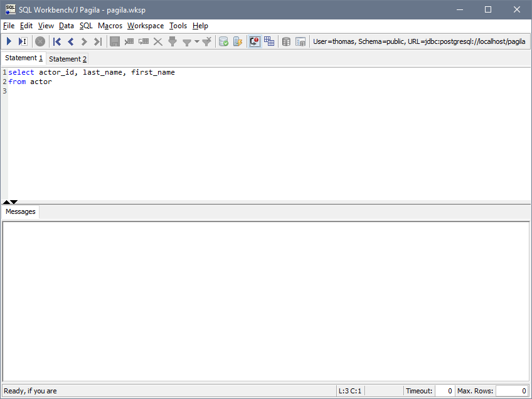Image resolution: width=532 pixels, height=399 pixels.
Task: Open the Edit menu
Action: click(x=26, y=26)
